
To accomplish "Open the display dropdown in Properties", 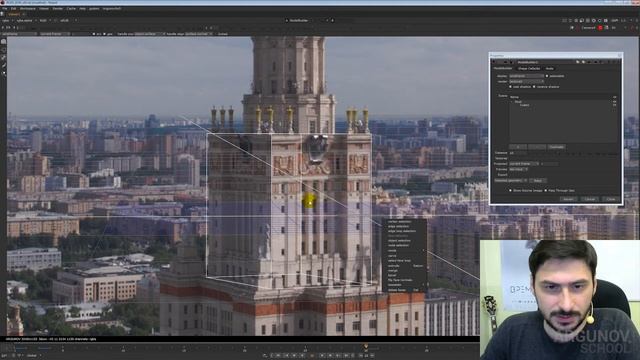I will [x=526, y=76].
